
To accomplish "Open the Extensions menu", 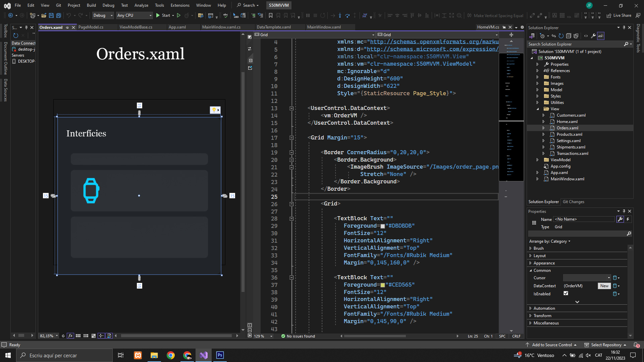I will click(180, 5).
